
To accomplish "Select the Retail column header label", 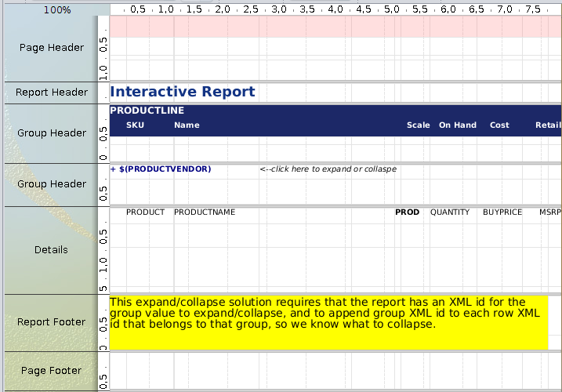I will [548, 125].
